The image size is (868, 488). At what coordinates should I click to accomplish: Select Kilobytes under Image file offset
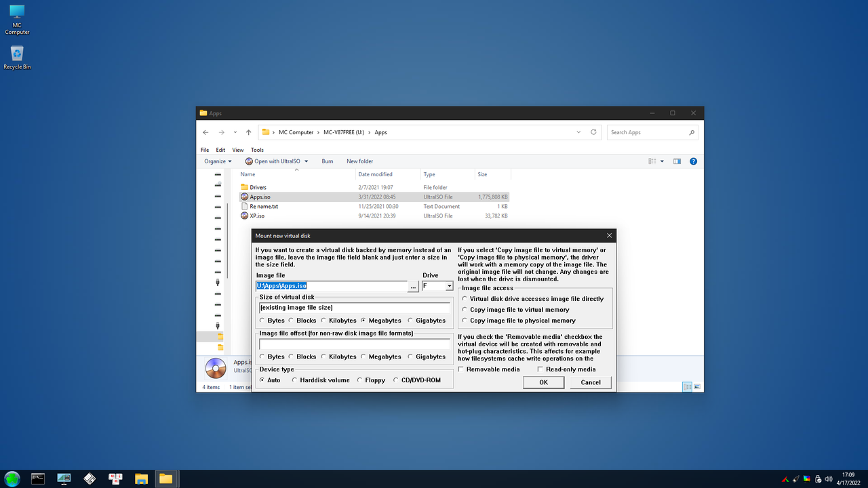pyautogui.click(x=338, y=357)
